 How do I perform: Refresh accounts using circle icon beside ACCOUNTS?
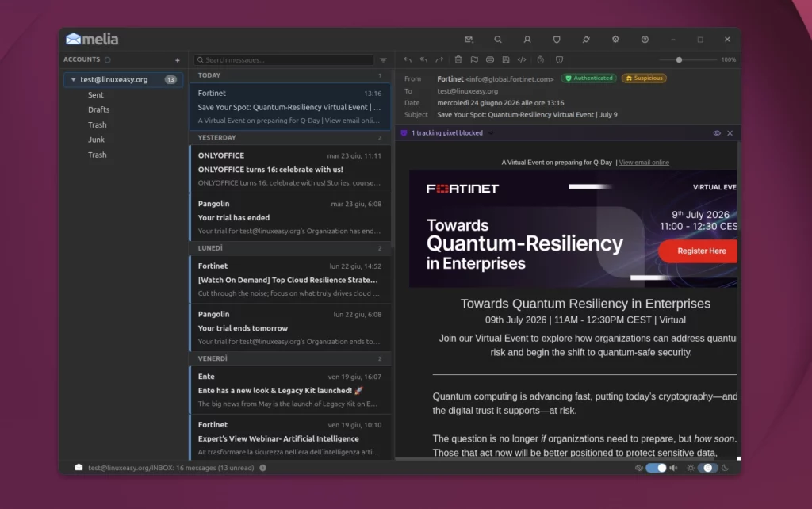tap(108, 60)
